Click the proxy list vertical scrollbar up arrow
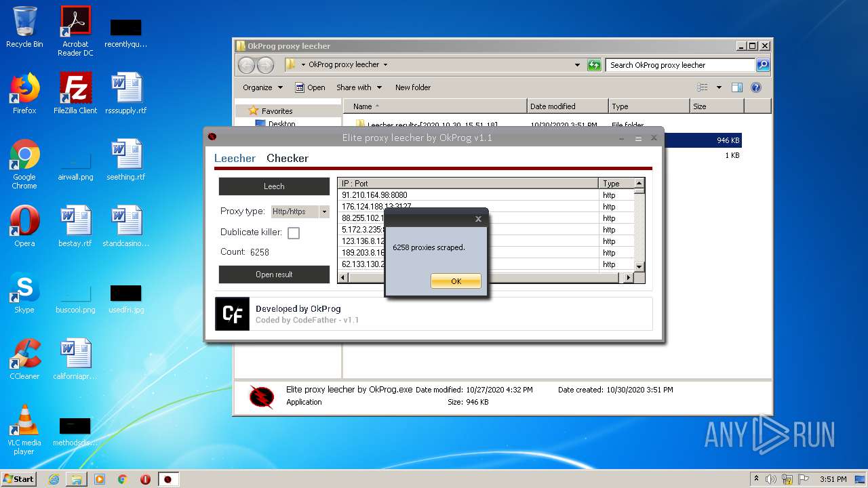Viewport: 868px width, 488px height. click(639, 183)
